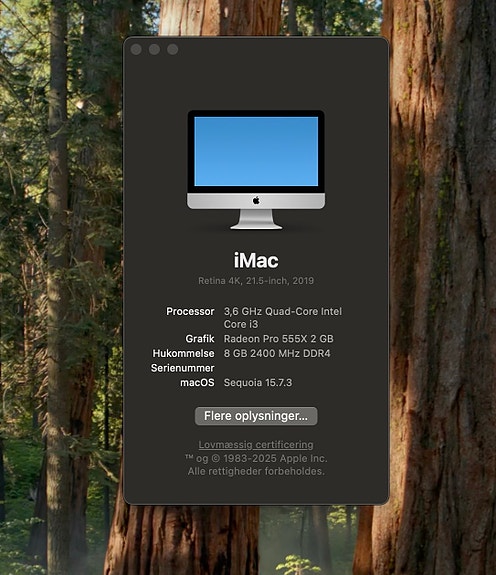Screen dimensions: 496x575
Task: Select the 3,6 GHz Quad-Core Intel text
Action: click(x=283, y=311)
